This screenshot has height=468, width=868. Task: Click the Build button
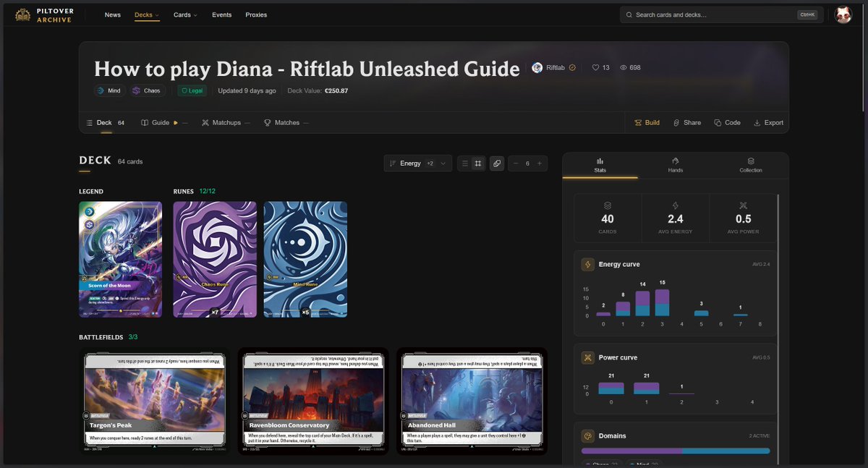point(647,123)
